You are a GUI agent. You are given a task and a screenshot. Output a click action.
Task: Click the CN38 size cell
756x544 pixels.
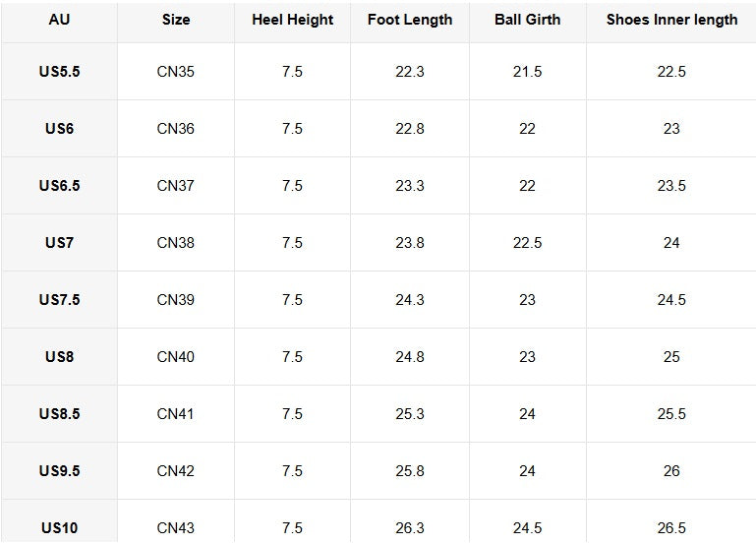tap(176, 243)
